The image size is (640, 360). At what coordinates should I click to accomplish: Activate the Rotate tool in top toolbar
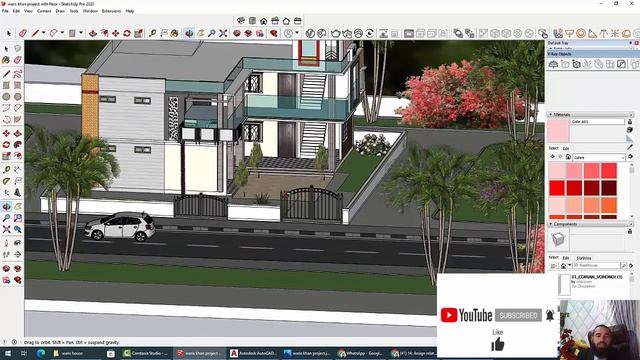[127, 33]
